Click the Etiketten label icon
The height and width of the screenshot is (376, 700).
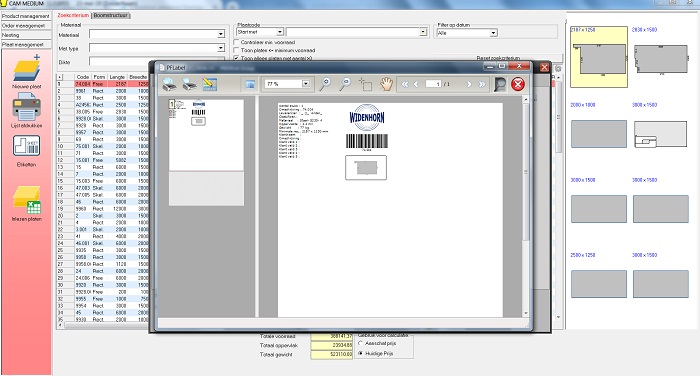pos(26,146)
